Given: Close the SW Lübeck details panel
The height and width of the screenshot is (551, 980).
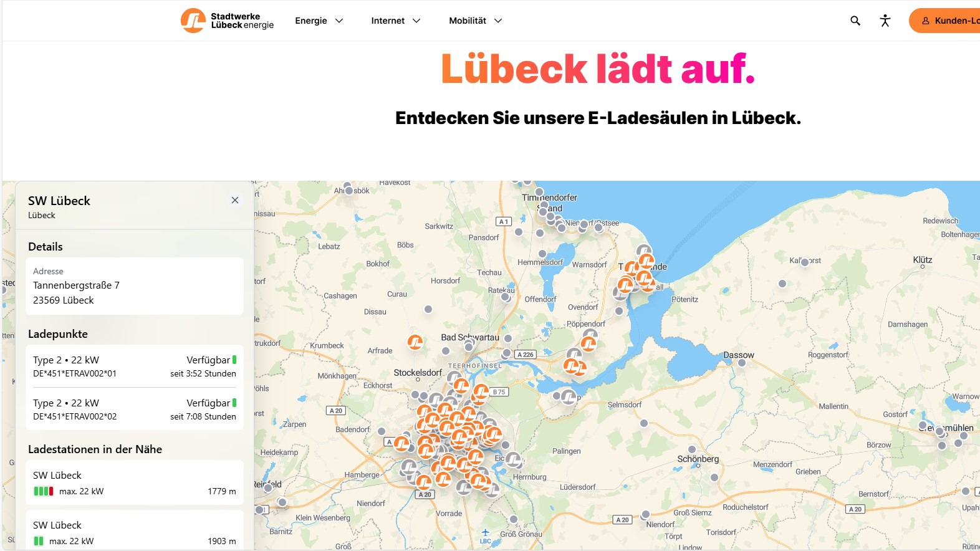Looking at the screenshot, I should tap(235, 200).
